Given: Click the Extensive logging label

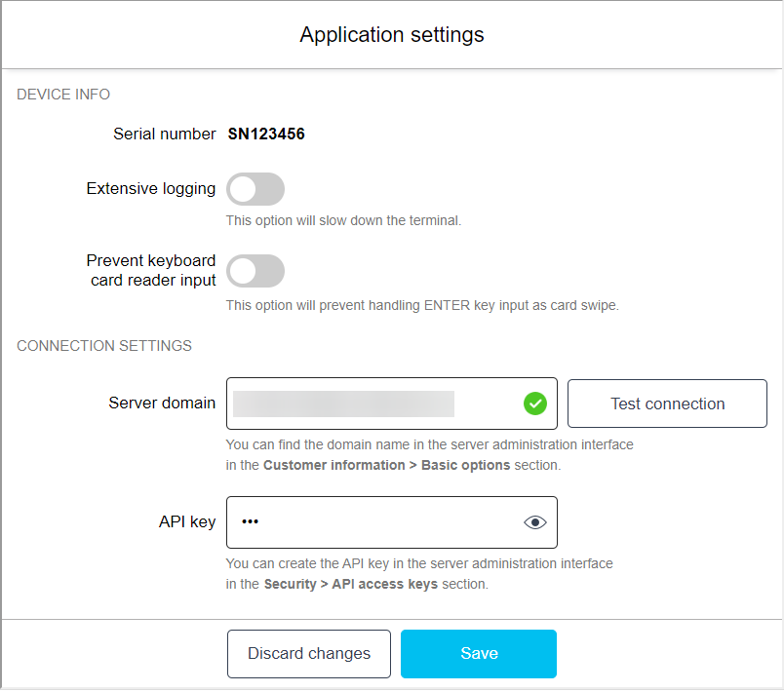Looking at the screenshot, I should [x=151, y=189].
